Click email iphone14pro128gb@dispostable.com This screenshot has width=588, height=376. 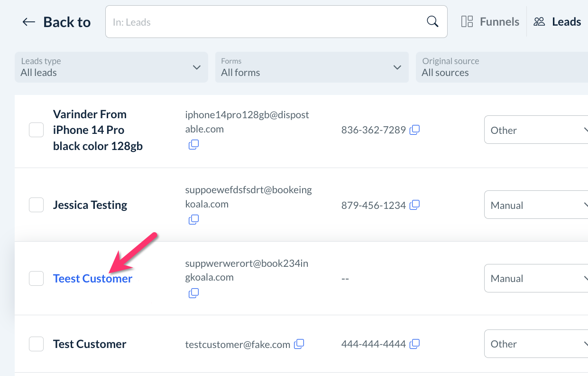pos(247,122)
